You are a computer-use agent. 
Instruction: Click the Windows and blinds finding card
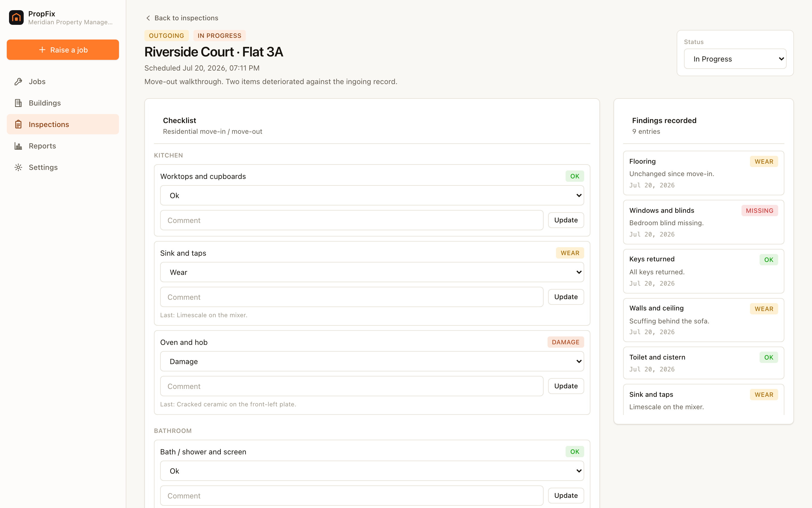[x=703, y=222]
